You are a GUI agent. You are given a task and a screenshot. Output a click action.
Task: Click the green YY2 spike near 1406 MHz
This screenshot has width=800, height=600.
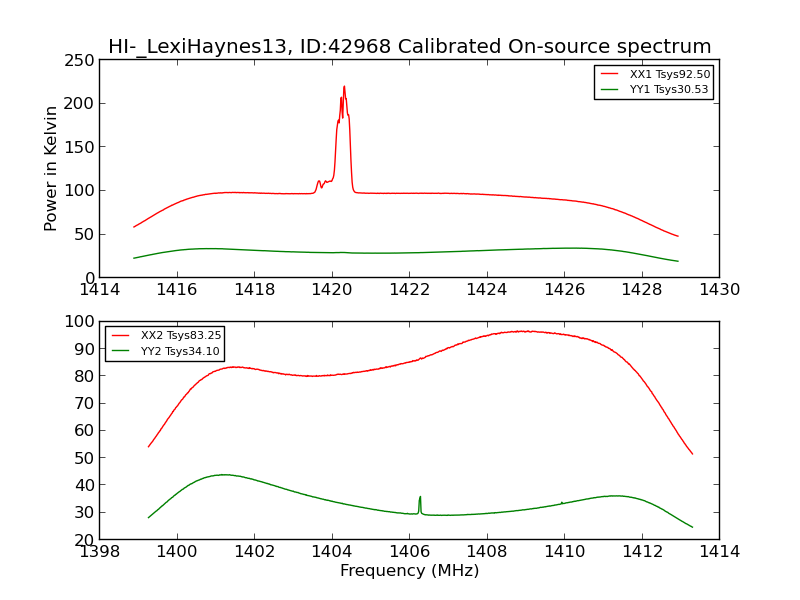[420, 498]
